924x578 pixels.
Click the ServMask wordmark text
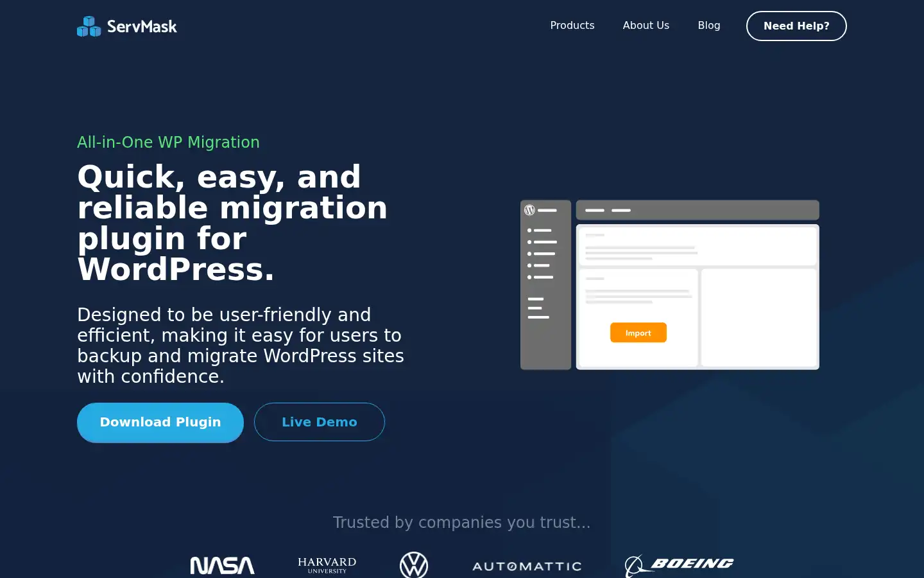tap(142, 26)
